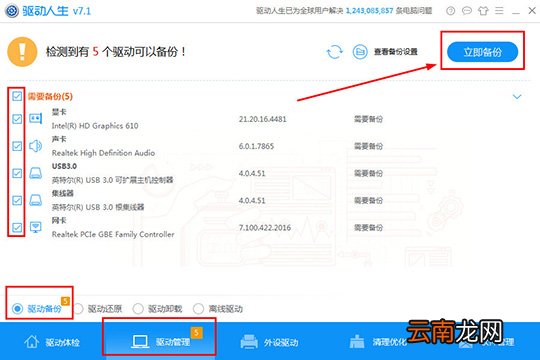Viewport: 540px width, 360px height.
Task: Select the 驱动卸载 radio option
Action: pos(138,309)
